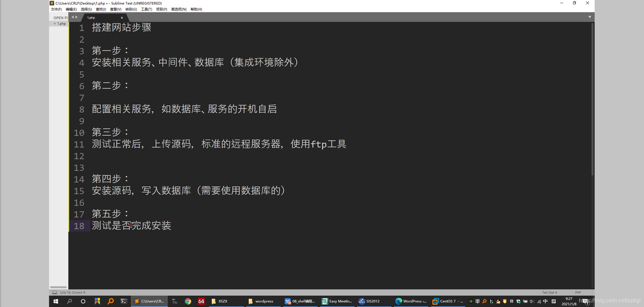The image size is (644, 307).
Task: Click line 18 测试是否完成安装 text
Action: pyautogui.click(x=132, y=226)
